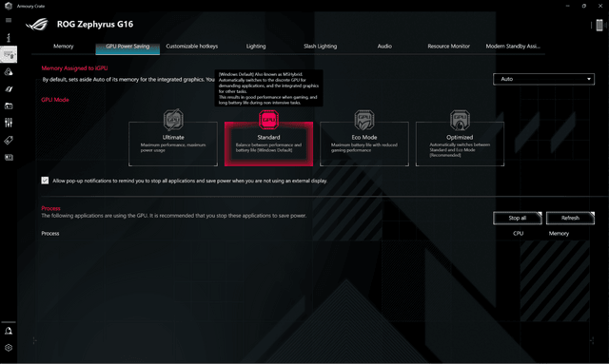
Task: Click the red Standard GPU chip icon
Action: (268, 120)
